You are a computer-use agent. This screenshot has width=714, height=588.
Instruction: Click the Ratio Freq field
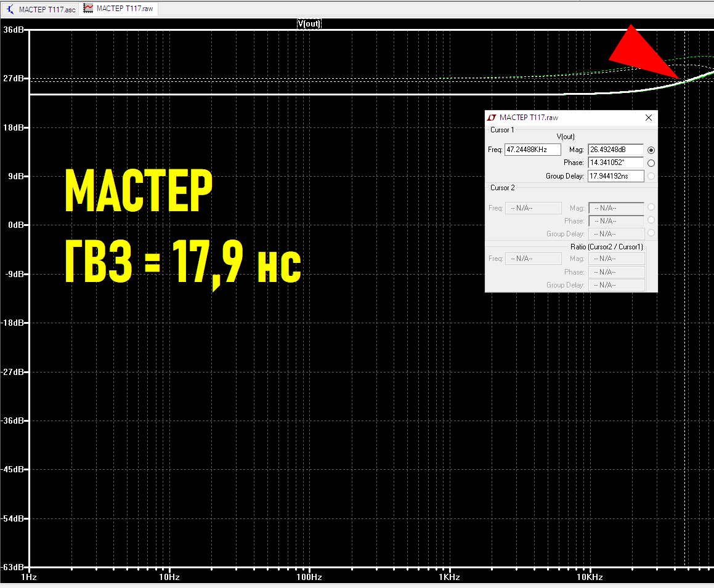pyautogui.click(x=533, y=259)
